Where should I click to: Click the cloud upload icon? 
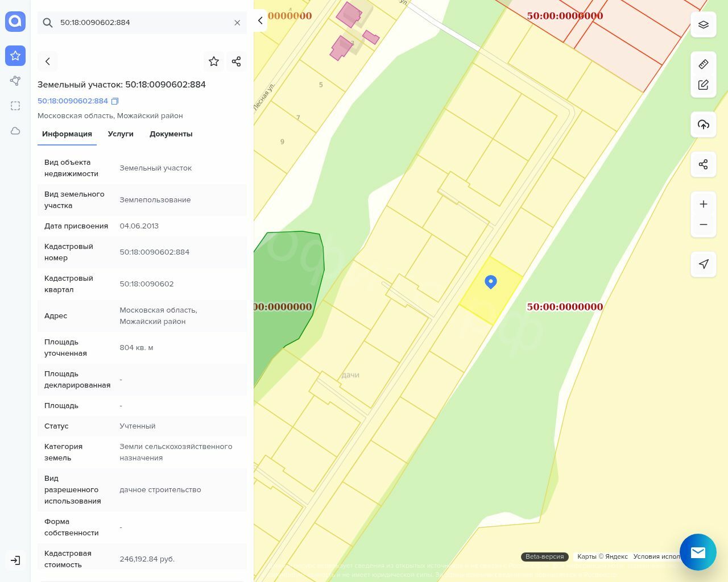coord(704,124)
